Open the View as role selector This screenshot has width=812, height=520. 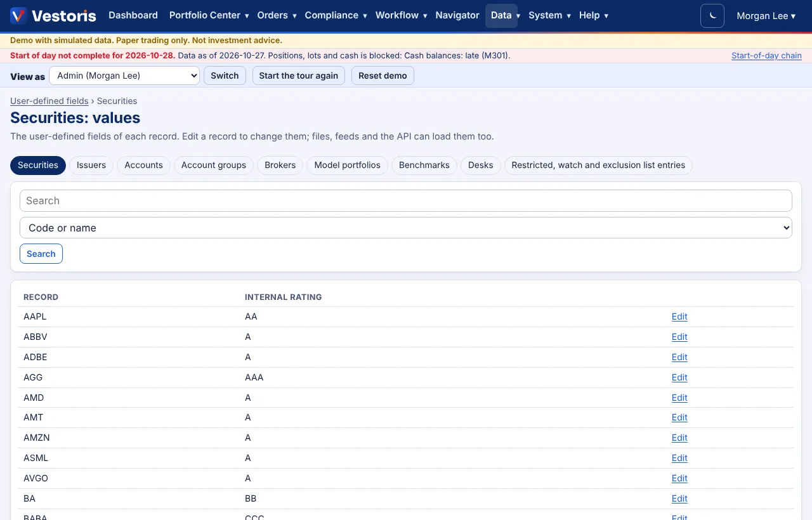(124, 75)
